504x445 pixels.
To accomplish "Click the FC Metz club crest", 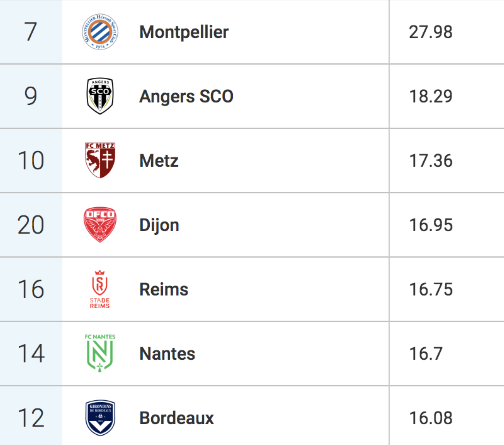I will coord(100,160).
